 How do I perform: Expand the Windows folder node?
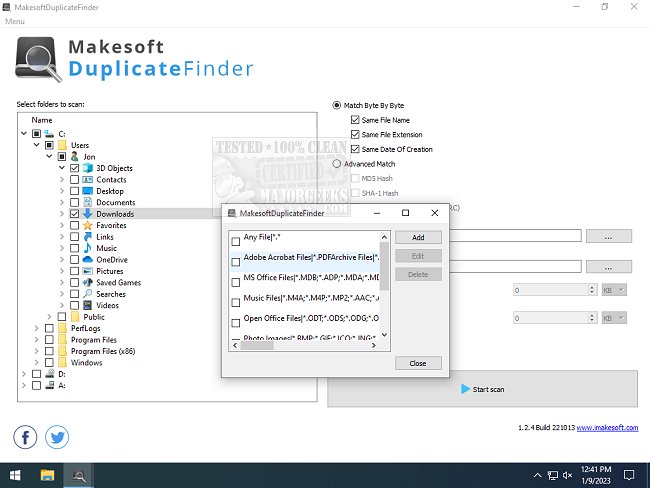[36, 362]
